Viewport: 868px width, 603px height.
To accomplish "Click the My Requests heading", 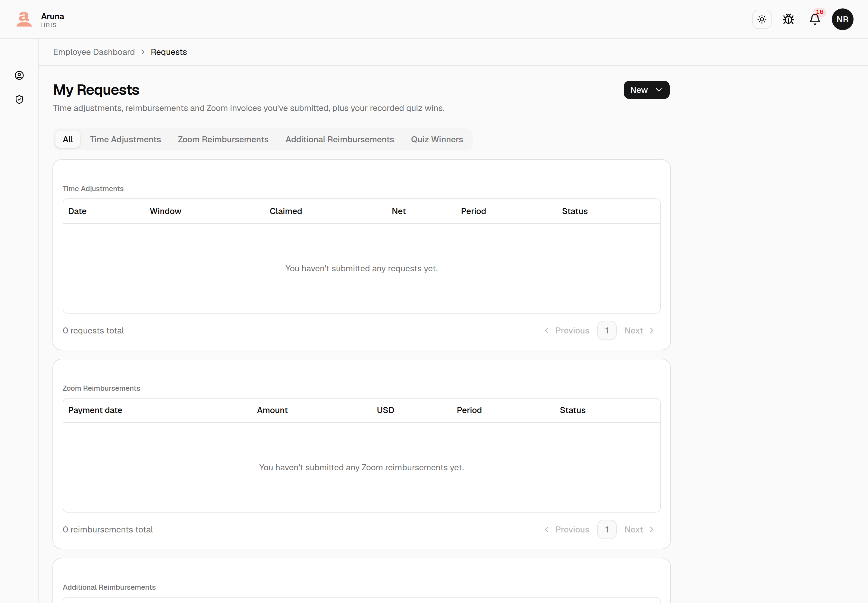I will (96, 90).
